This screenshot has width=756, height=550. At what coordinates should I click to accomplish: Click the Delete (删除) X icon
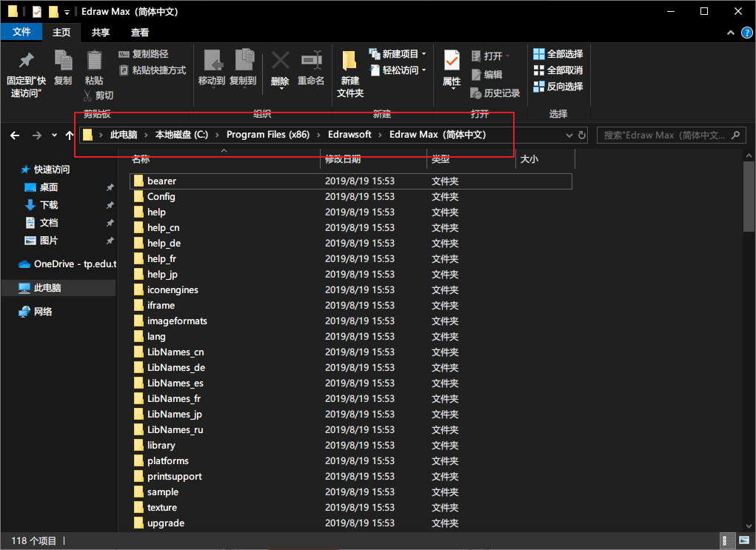(x=280, y=61)
